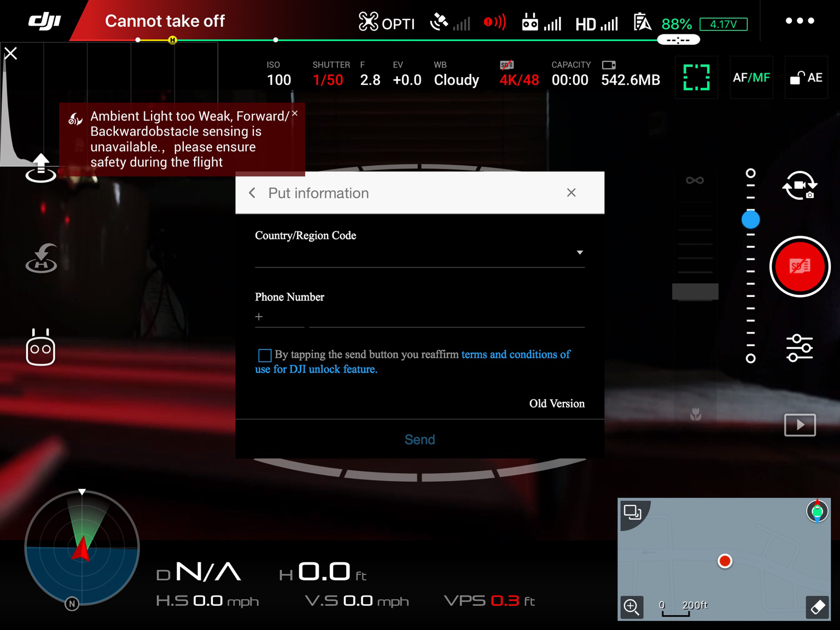Image resolution: width=840 pixels, height=630 pixels.
Task: Tap the VPS 0.3 ft reading
Action: click(x=489, y=601)
